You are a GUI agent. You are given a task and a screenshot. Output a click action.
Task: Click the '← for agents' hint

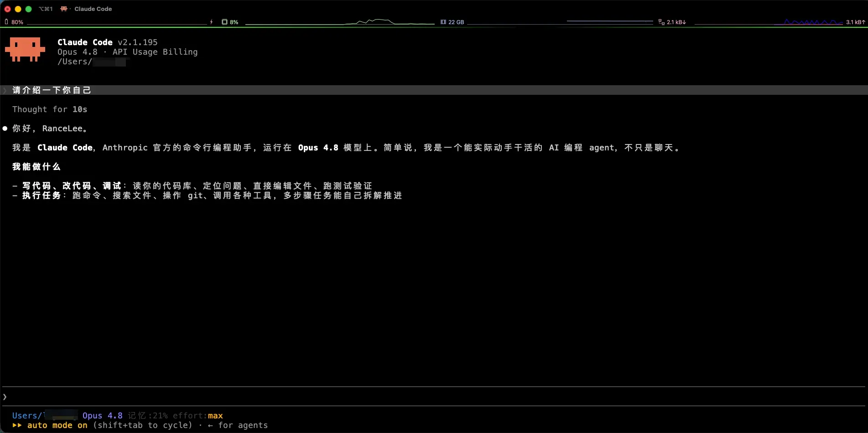[238, 425]
